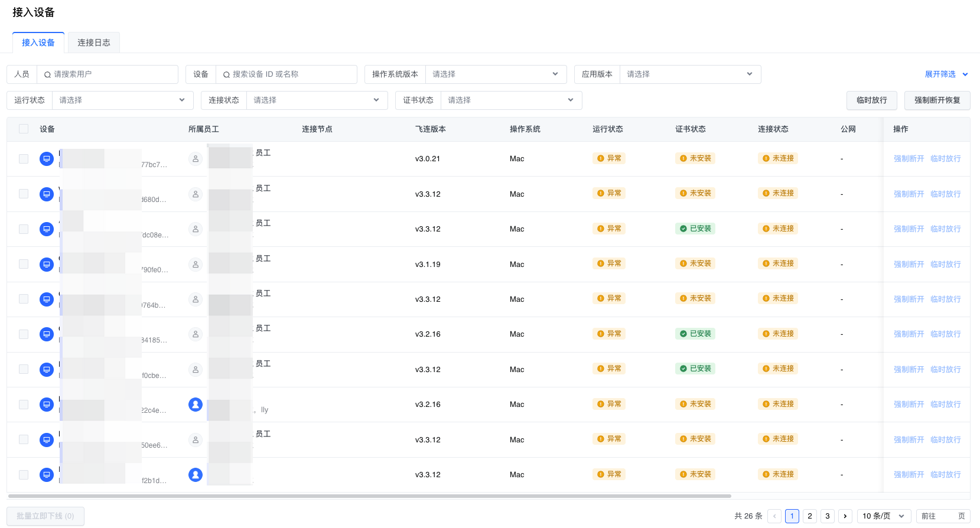980x528 pixels.
Task: Check the checkbox for the first device row
Action: (24, 159)
